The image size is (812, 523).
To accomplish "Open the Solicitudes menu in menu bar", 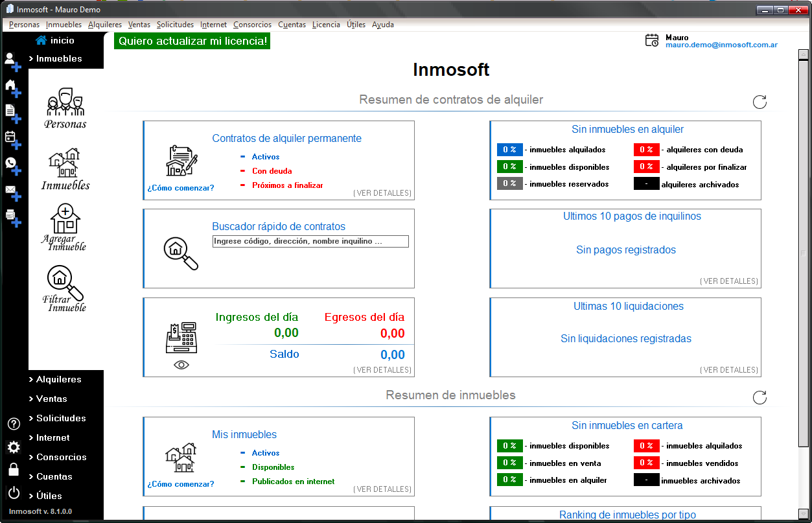I will [x=175, y=25].
